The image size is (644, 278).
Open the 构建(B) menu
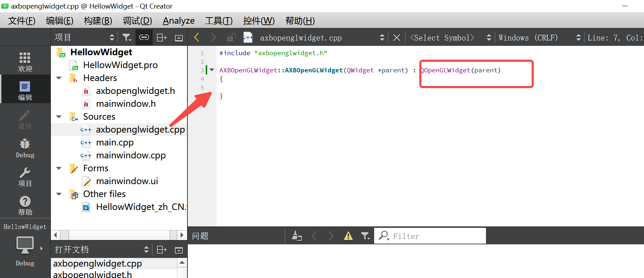coord(98,21)
